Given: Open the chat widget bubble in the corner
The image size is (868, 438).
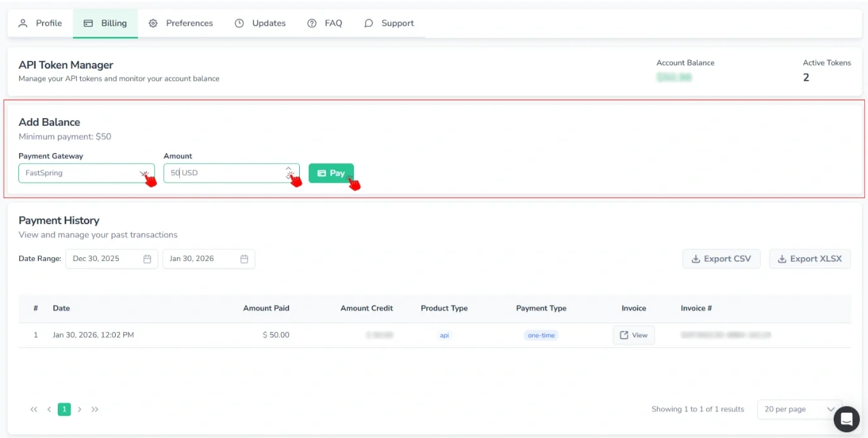Looking at the screenshot, I should coord(847,419).
